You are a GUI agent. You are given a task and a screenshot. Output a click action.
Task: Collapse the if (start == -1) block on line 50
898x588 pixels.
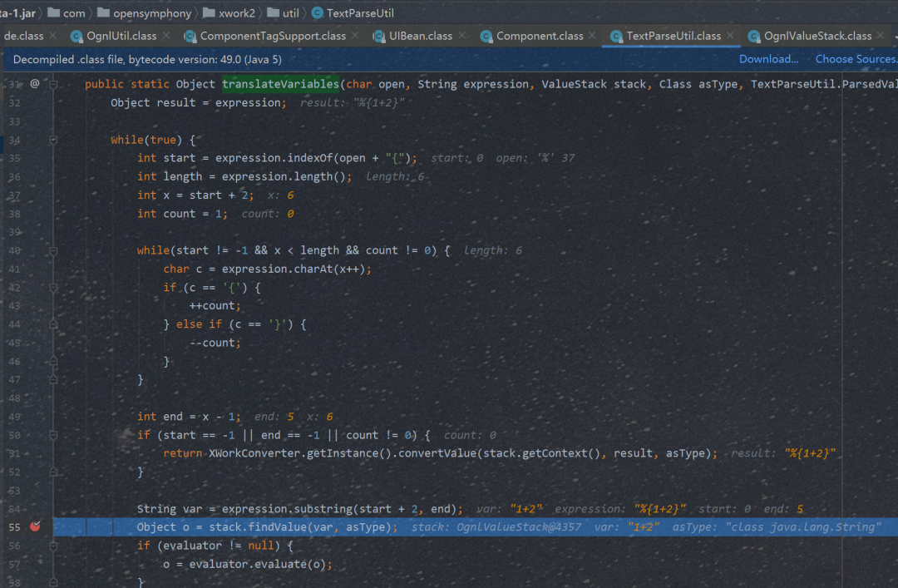click(53, 436)
